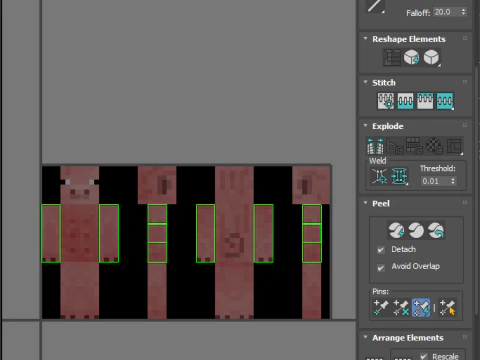Click Stitch to Source icon
This screenshot has width=480, height=360.
[x=425, y=101]
